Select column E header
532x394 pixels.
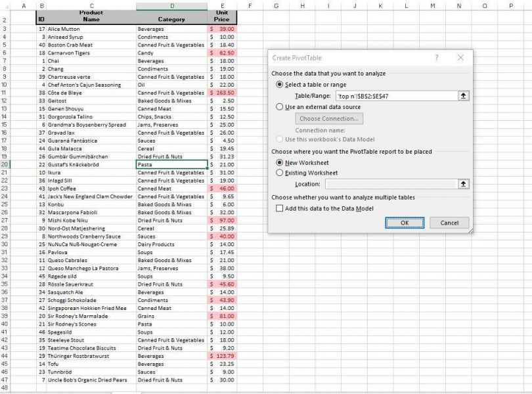point(223,5)
